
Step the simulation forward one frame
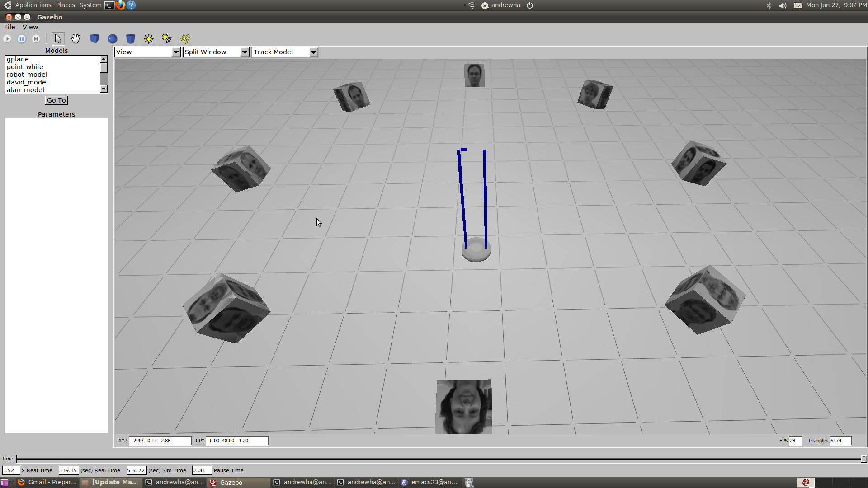point(36,38)
